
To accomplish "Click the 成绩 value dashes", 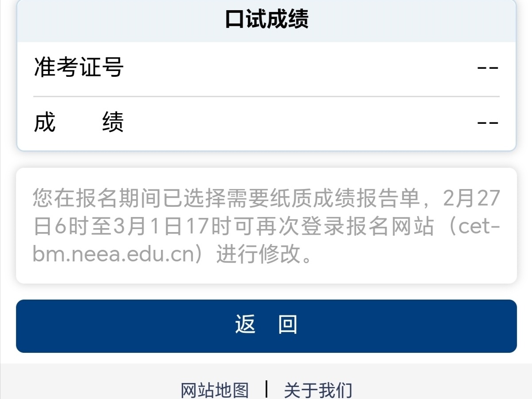I will coord(488,122).
